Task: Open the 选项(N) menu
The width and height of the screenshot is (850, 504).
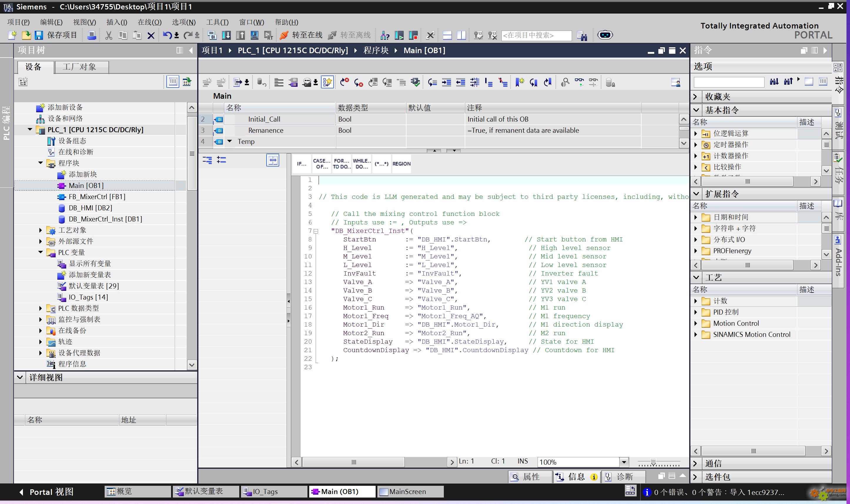Action: point(184,22)
